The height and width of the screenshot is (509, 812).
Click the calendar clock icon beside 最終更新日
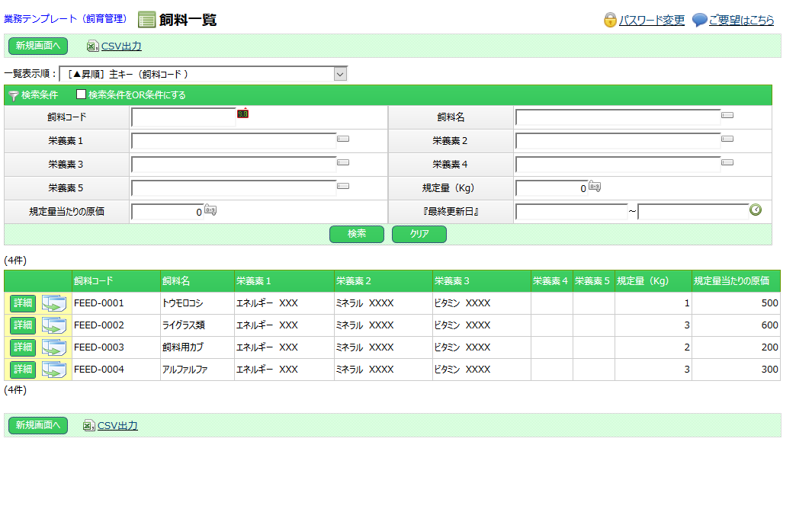pyautogui.click(x=756, y=210)
